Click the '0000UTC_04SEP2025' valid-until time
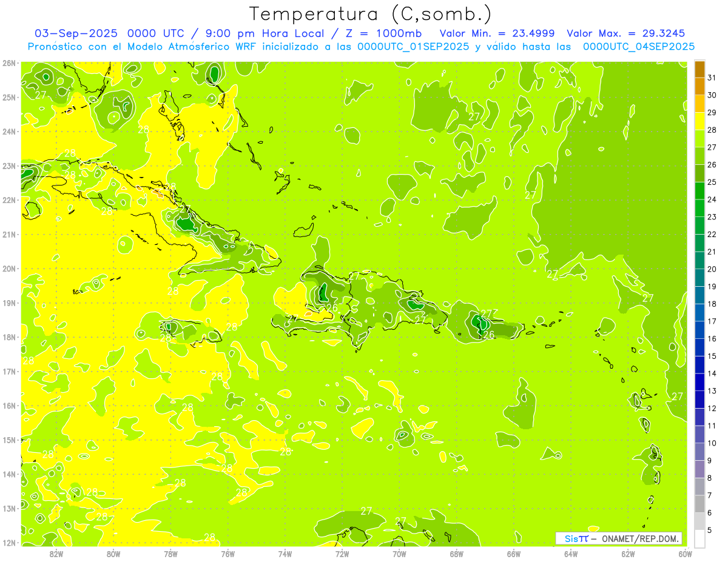Image resolution: width=728 pixels, height=562 pixels. click(x=639, y=47)
